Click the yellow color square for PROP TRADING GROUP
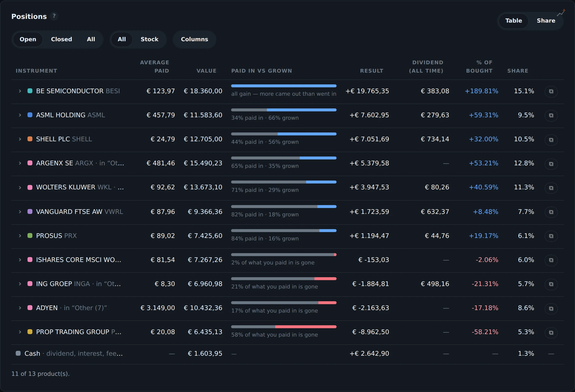The height and width of the screenshot is (392, 575). click(x=30, y=332)
